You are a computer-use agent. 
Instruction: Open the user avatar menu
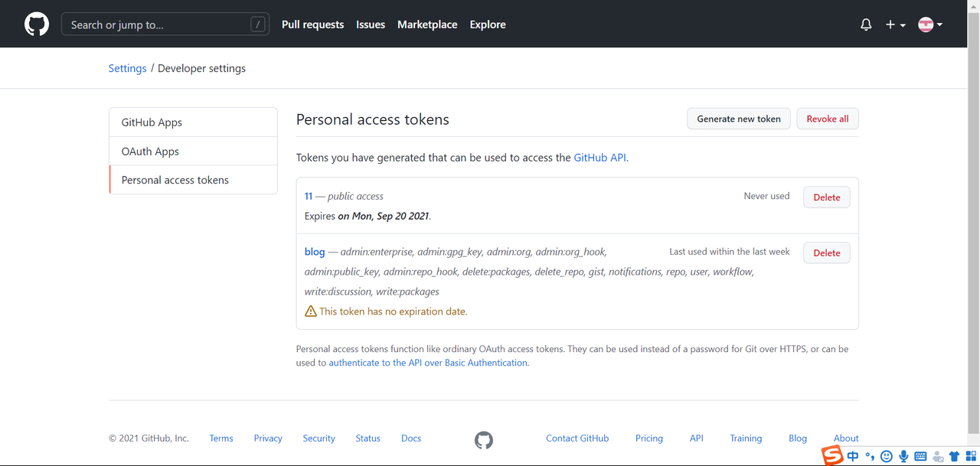[930, 24]
